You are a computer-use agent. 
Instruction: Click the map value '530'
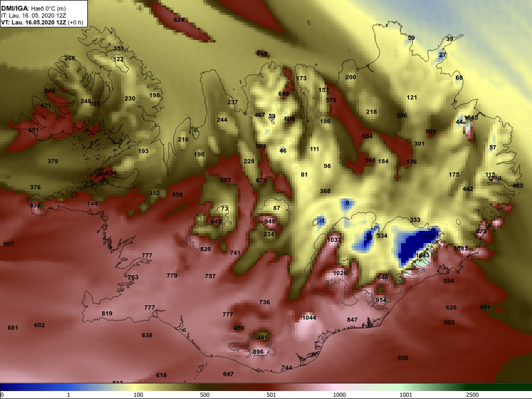[403, 358]
